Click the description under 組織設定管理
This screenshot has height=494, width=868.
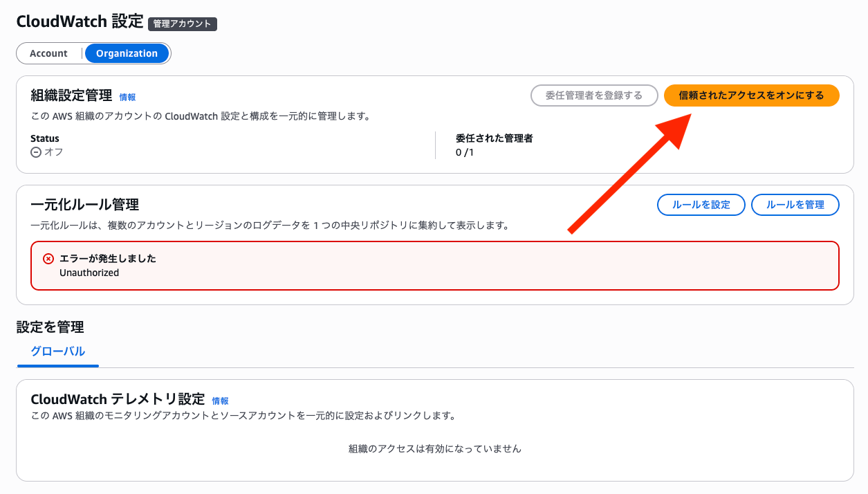pos(201,116)
